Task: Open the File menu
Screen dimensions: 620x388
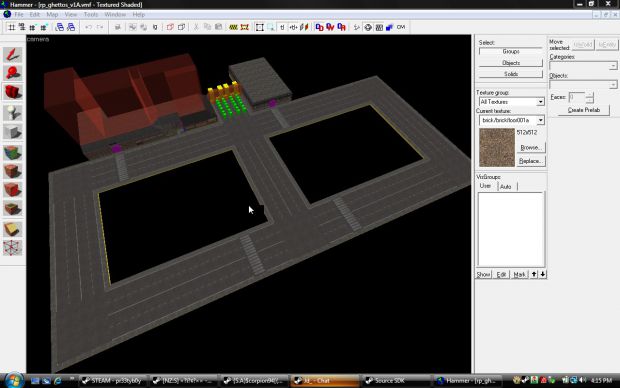Action: coord(19,15)
